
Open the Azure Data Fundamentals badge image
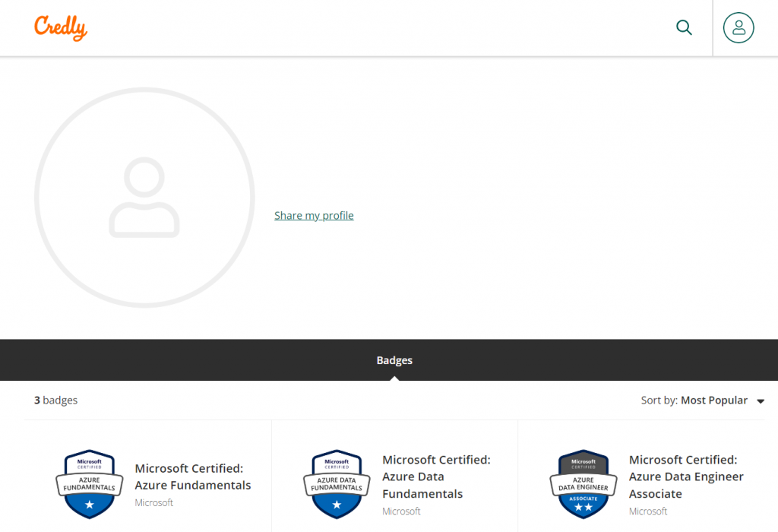tap(337, 484)
